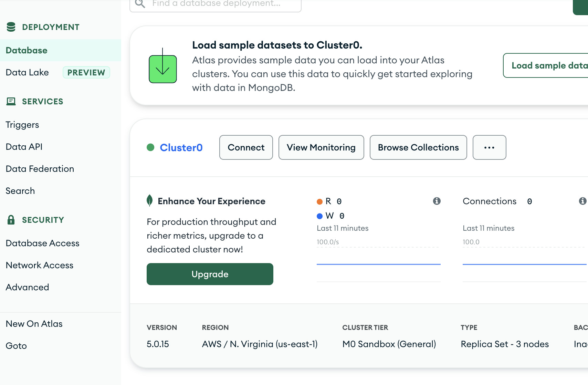
Task: Click the Enhance Your Experience heading
Action: click(x=211, y=201)
